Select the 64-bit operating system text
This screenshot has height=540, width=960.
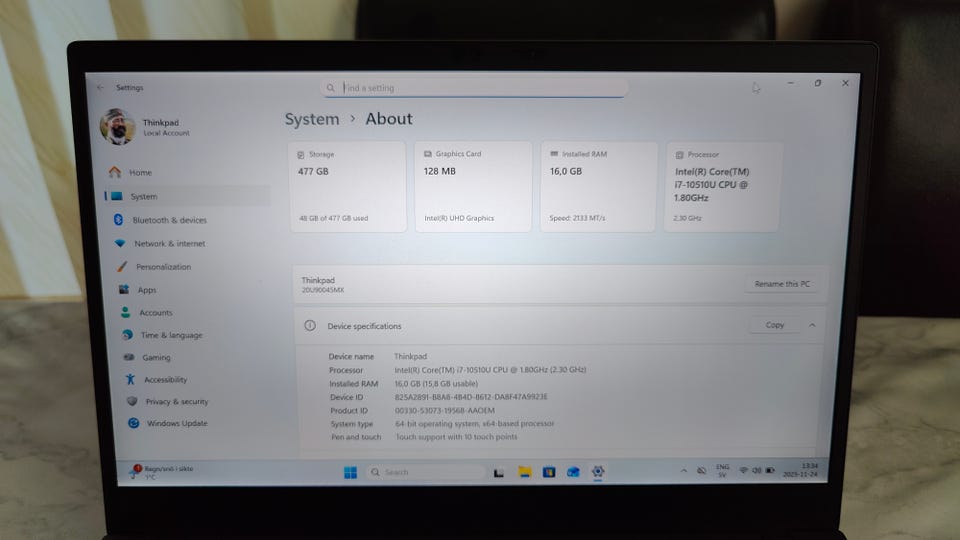coord(474,424)
